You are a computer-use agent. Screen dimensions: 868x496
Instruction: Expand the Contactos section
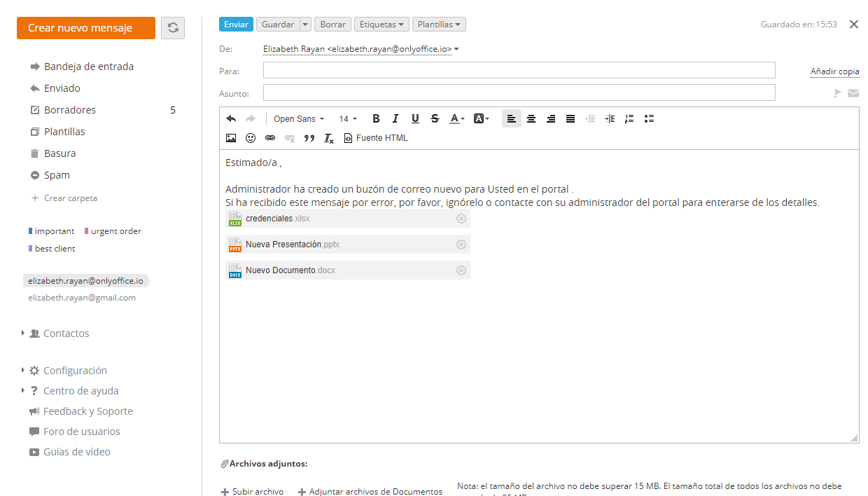point(23,333)
